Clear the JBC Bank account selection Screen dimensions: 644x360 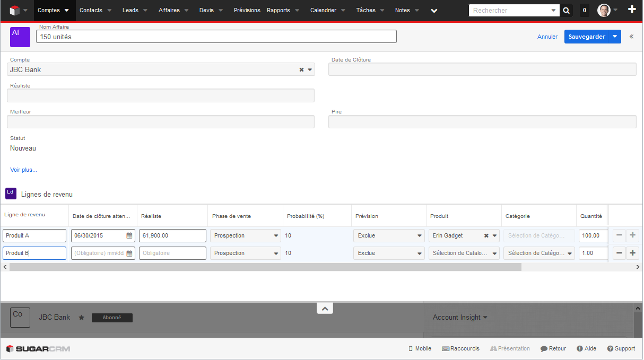click(301, 69)
